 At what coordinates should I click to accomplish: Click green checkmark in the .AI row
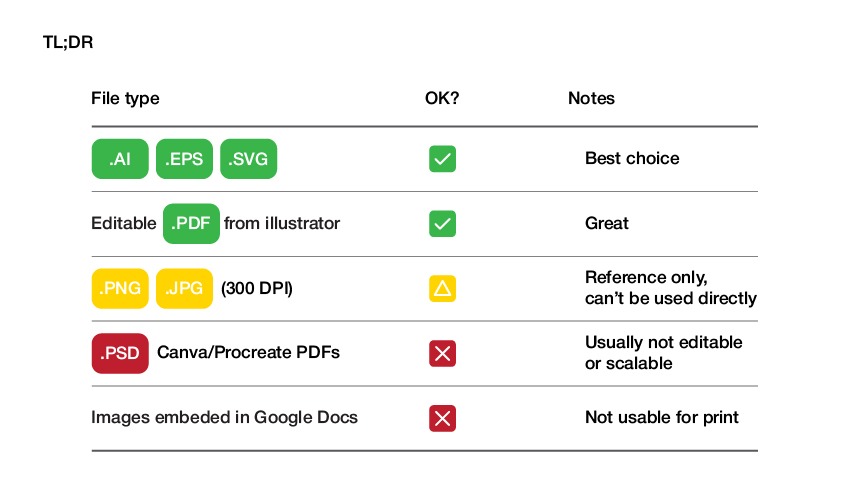[442, 158]
